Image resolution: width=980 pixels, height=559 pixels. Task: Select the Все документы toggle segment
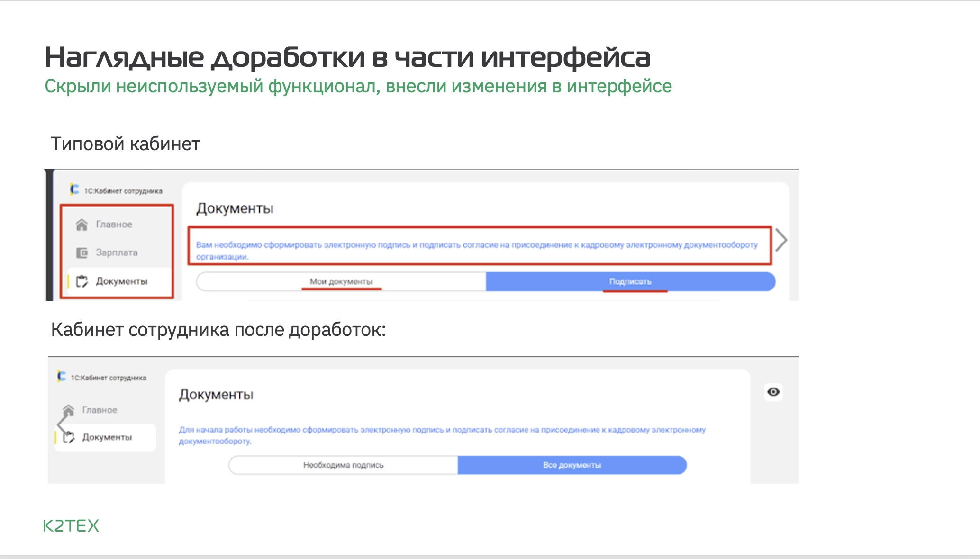click(572, 465)
